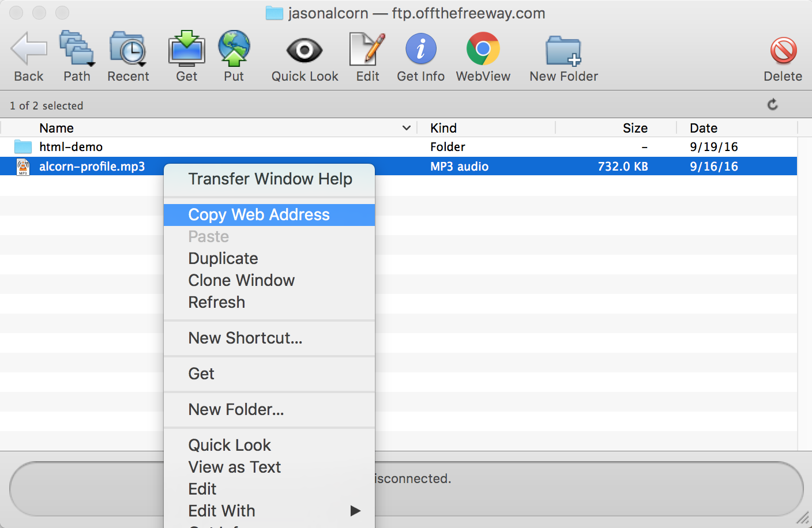
Task: Click the New Folder toolbar icon
Action: coord(563,51)
